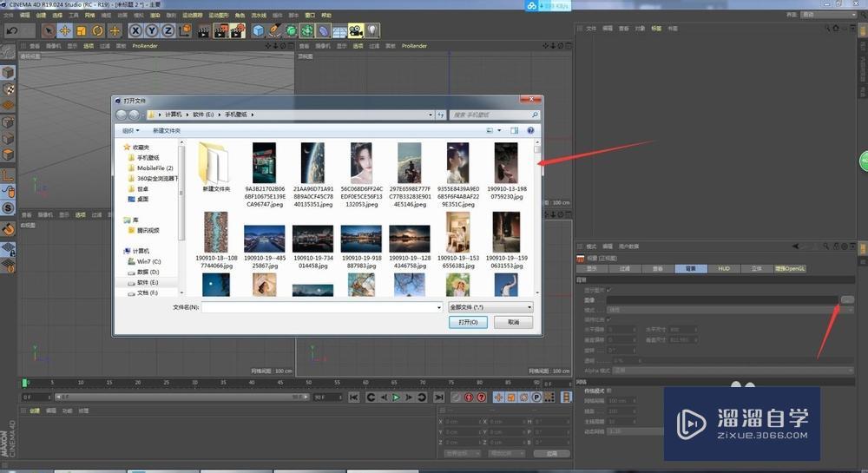Select the 新建文件夹 folder thumbnail
868x473 pixels.
point(215,168)
